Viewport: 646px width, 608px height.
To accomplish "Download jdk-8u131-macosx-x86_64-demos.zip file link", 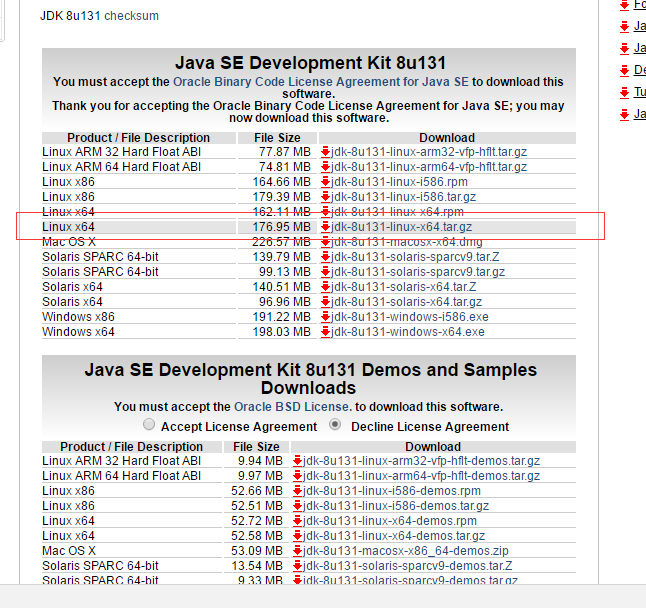I will pyautogui.click(x=406, y=551).
